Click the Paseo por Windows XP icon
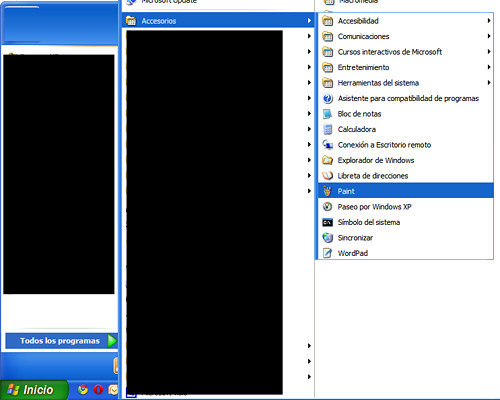The width and height of the screenshot is (500, 400). tap(327, 207)
